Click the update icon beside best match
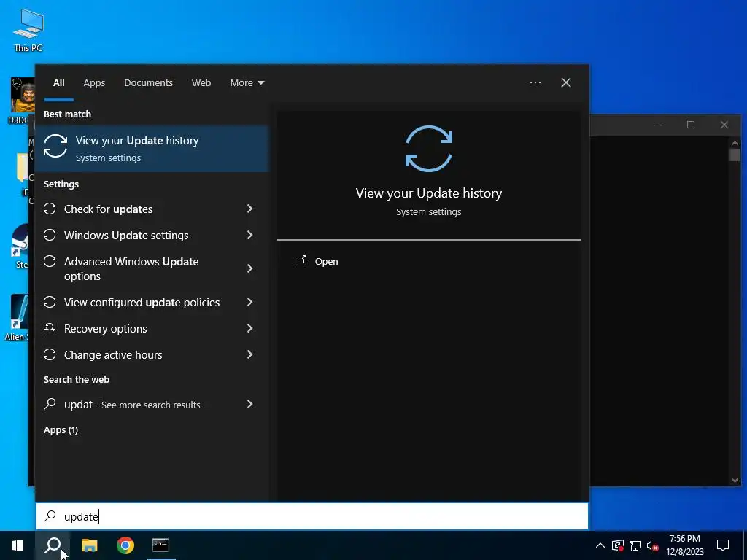Viewport: 747px width, 560px height. point(55,146)
